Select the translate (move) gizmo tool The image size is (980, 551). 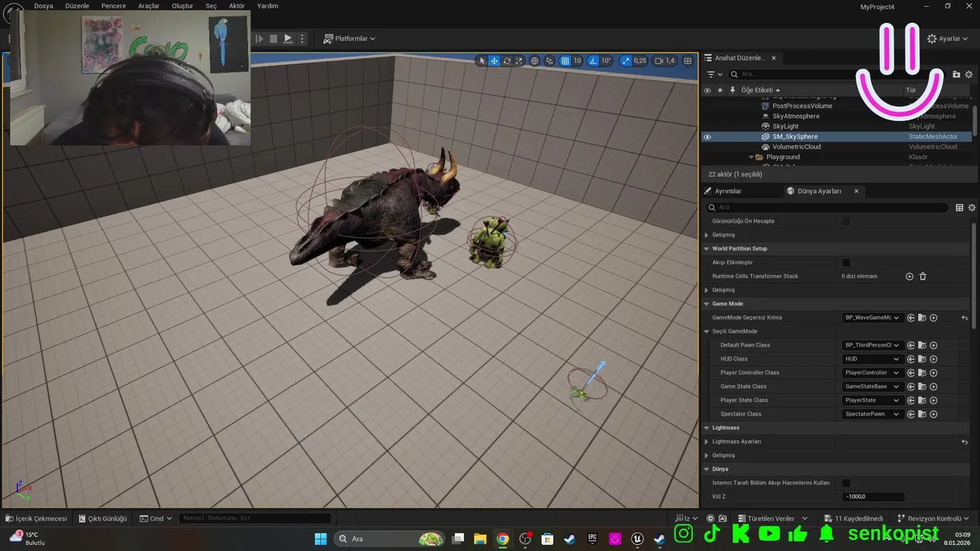495,60
